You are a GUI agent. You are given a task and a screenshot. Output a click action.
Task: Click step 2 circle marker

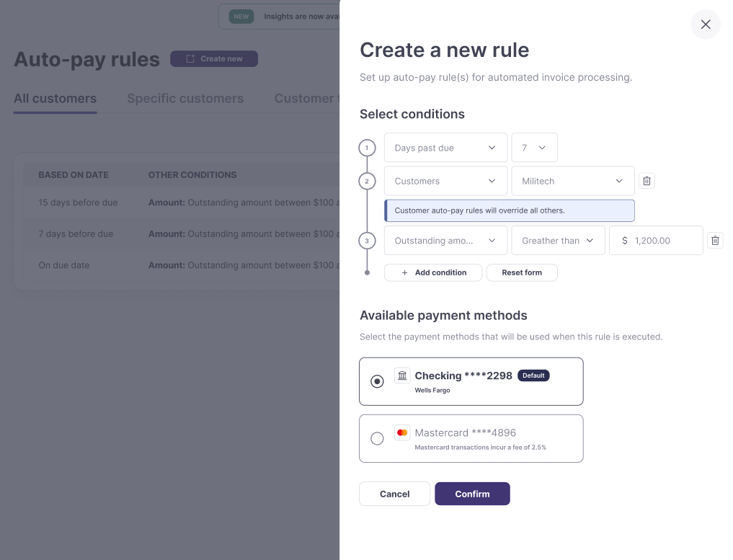click(x=367, y=181)
